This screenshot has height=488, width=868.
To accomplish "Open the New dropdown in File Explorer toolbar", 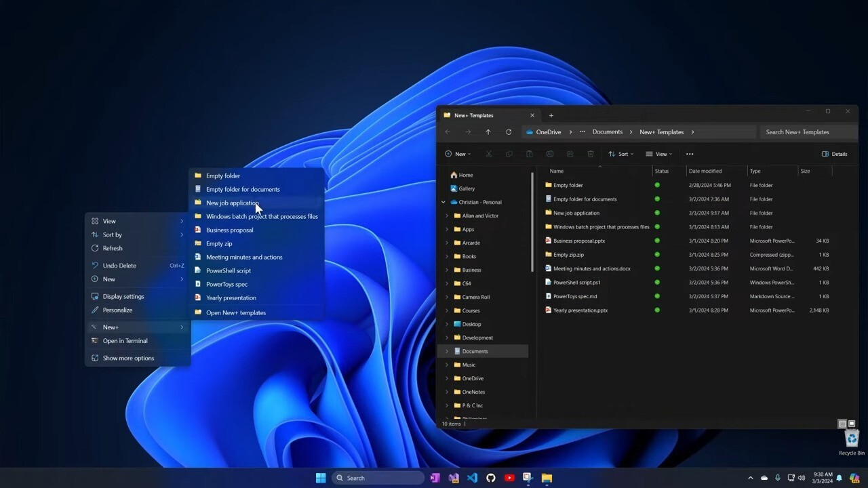I will pyautogui.click(x=458, y=154).
